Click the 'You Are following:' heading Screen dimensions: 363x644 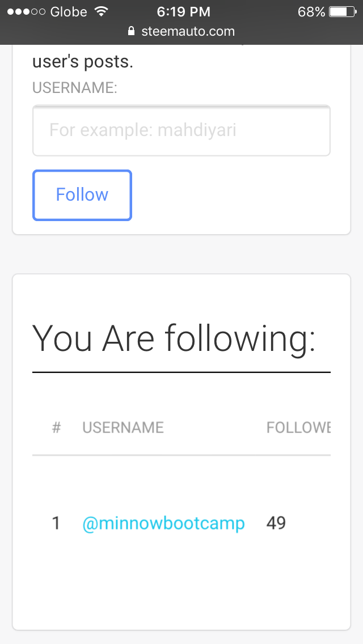coord(174,338)
